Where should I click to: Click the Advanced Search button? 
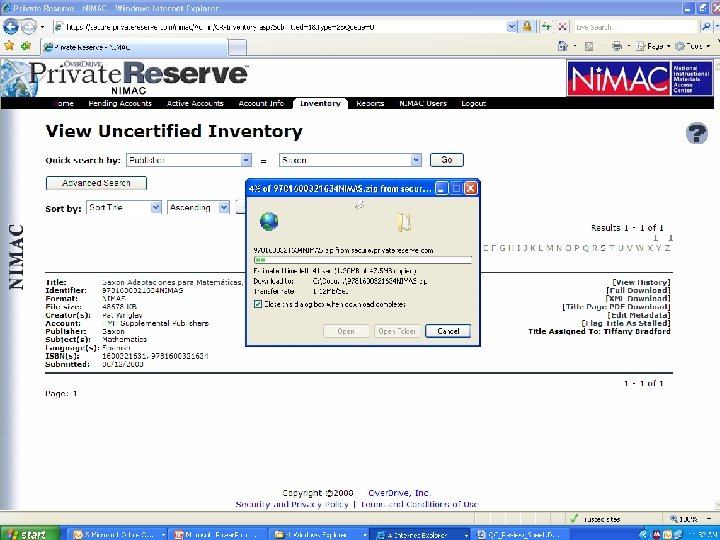tap(96, 183)
